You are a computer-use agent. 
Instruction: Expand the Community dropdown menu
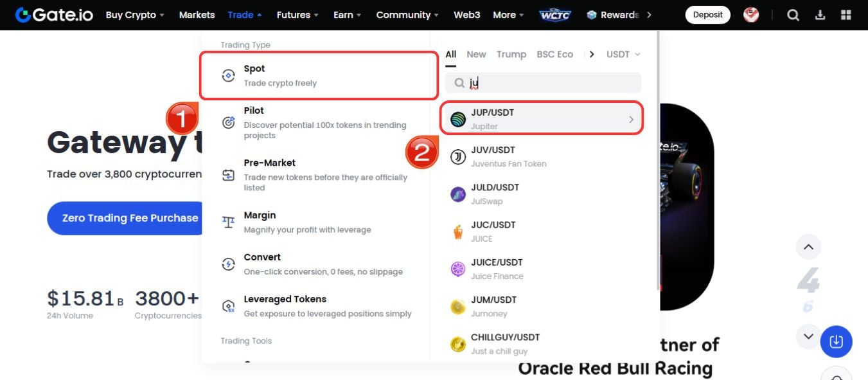pos(407,15)
